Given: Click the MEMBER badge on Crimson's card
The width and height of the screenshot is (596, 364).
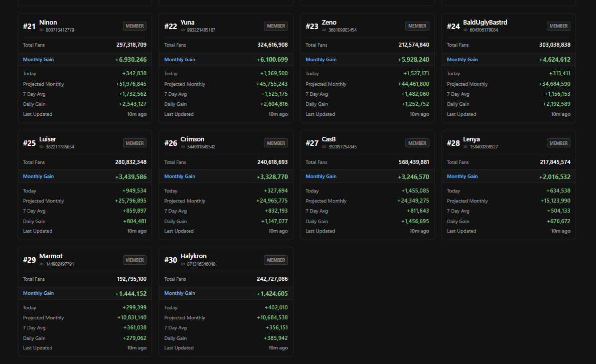Looking at the screenshot, I should pos(276,143).
